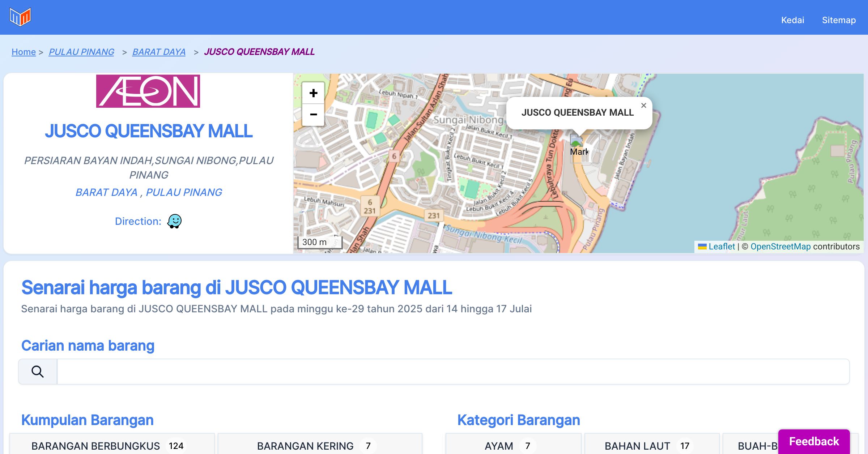Zoom out on the map
This screenshot has width=868, height=454.
point(313,115)
